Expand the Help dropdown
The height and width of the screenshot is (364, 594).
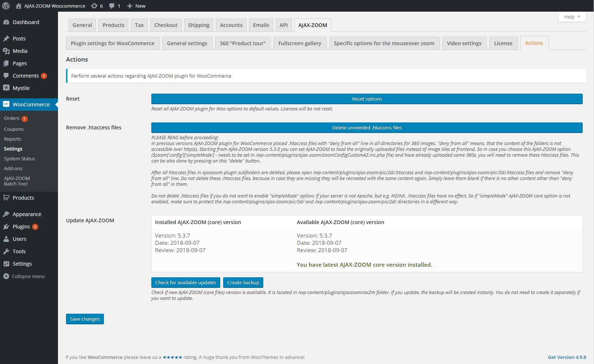point(572,17)
